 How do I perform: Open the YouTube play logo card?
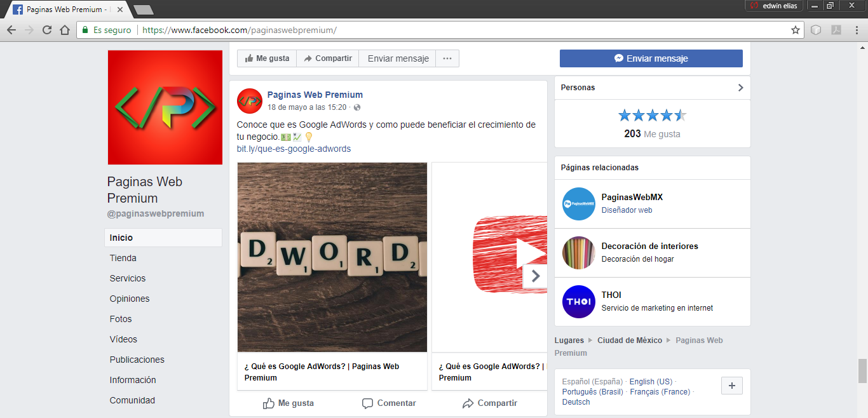489,257
